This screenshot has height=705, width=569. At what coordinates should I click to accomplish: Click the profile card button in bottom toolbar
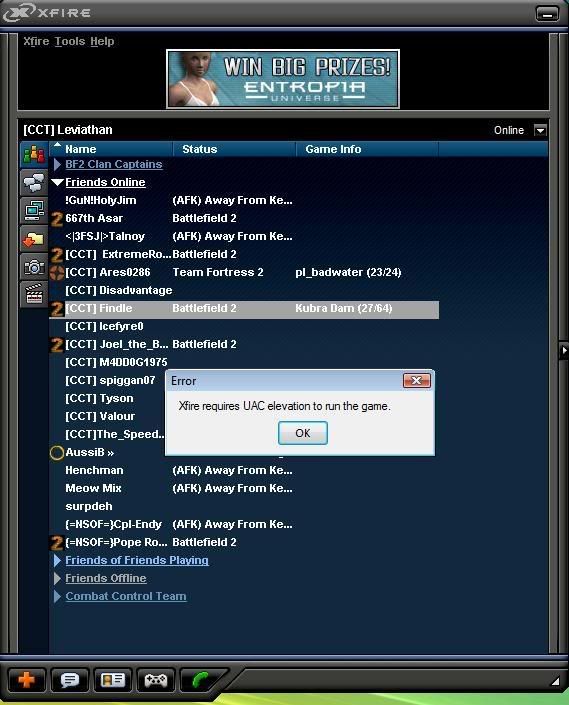point(112,679)
